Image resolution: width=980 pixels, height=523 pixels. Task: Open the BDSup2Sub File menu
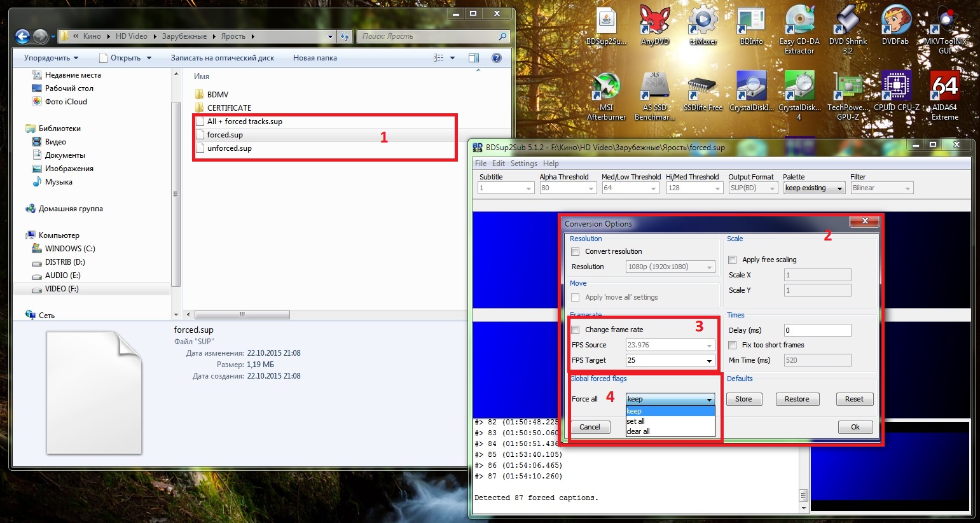[481, 164]
